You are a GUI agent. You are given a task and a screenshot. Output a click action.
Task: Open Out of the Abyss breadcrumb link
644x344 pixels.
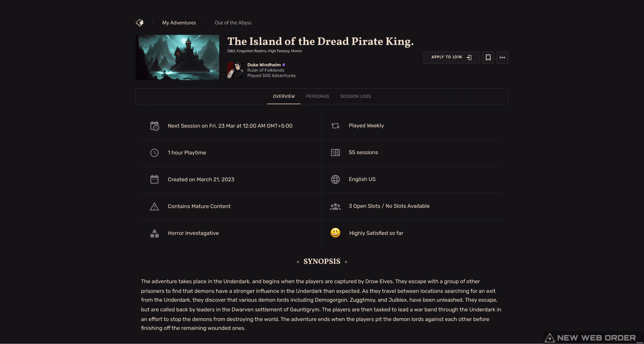(x=233, y=23)
